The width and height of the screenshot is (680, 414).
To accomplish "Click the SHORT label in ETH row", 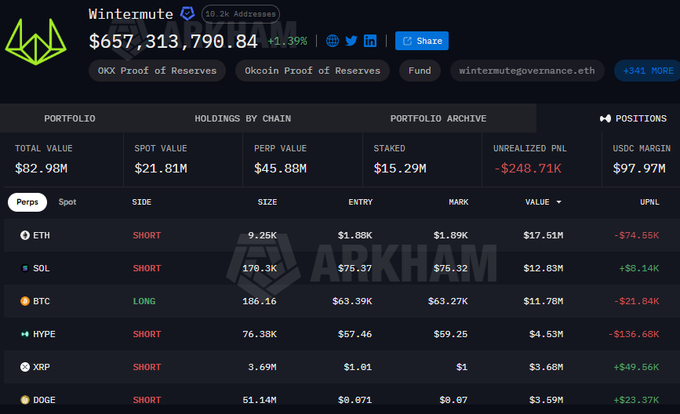I will point(147,235).
